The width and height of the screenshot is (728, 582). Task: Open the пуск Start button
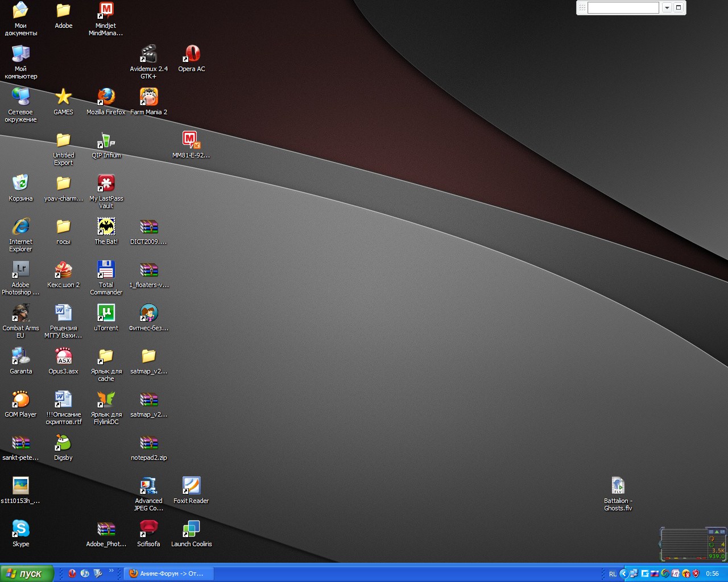point(27,573)
